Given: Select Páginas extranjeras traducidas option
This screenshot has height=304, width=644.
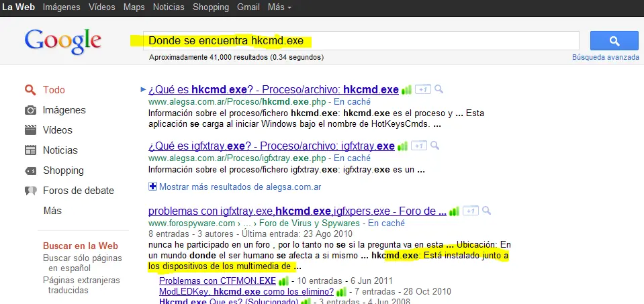Looking at the screenshot, I should (81, 285).
